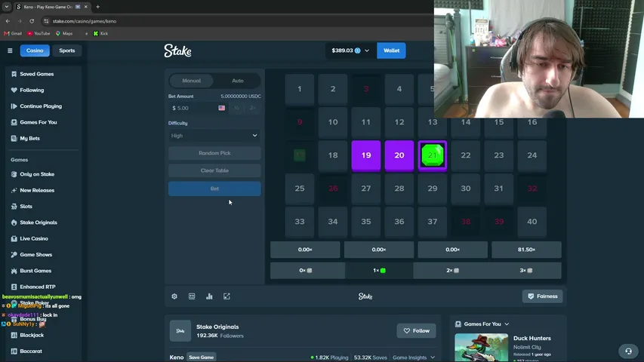Click the 81.50× payout multiplier box
Screen dimensions: 644x362
pos(526,250)
